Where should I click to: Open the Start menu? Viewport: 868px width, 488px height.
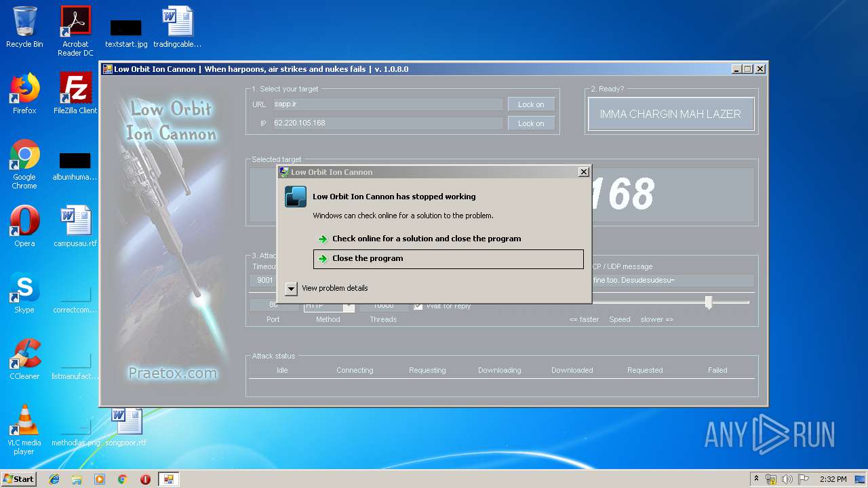point(18,479)
